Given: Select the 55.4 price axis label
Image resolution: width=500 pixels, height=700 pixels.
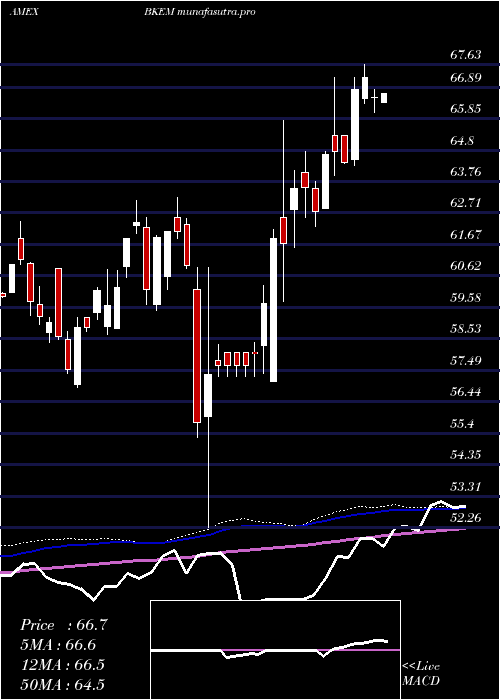Looking at the screenshot, I should pyautogui.click(x=462, y=423).
